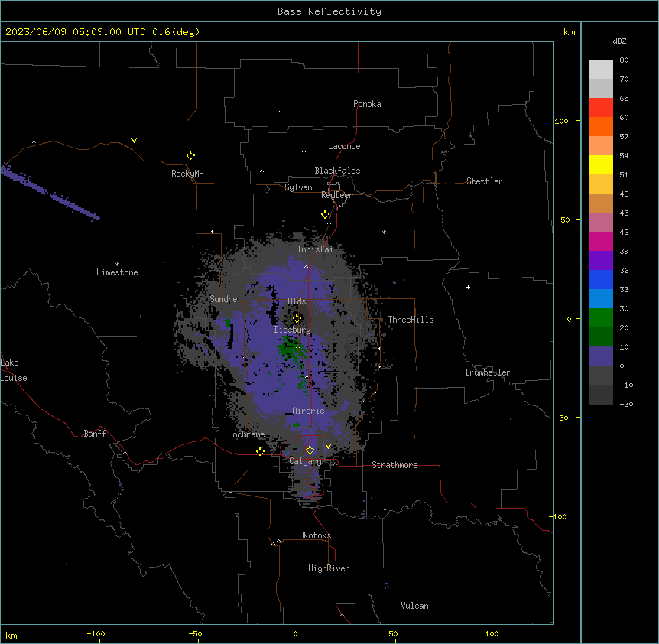This screenshot has width=659, height=644.
Task: Select the light blue 30-33 dBZ legend swatch
Action: (601, 298)
